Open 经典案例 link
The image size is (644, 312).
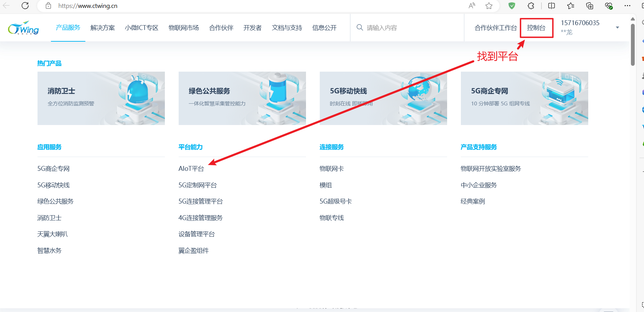pos(473,201)
